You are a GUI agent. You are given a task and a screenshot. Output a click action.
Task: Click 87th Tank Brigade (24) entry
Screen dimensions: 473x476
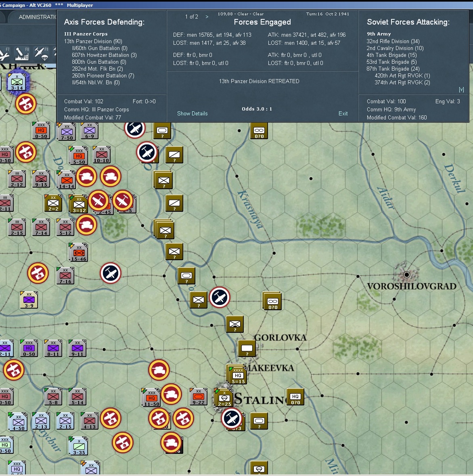tap(393, 69)
